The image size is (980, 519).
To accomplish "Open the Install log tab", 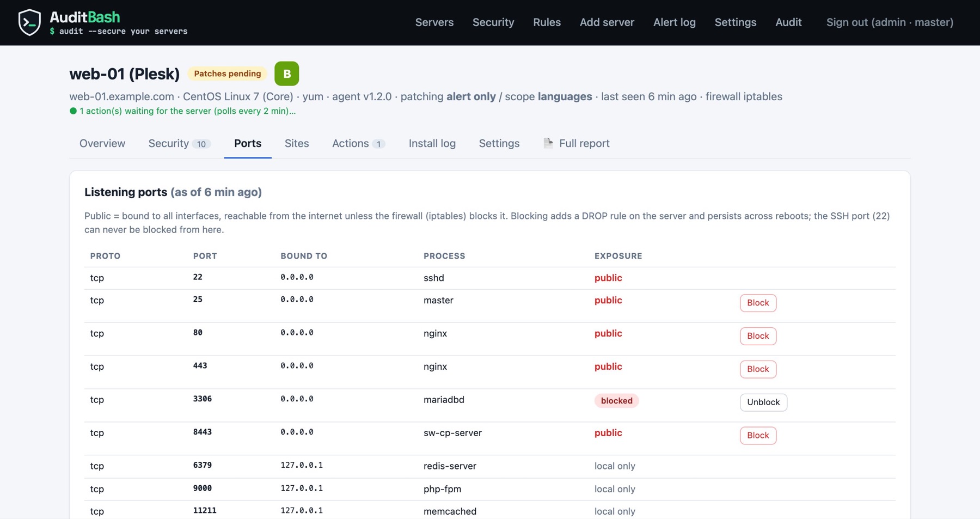I will pos(432,143).
